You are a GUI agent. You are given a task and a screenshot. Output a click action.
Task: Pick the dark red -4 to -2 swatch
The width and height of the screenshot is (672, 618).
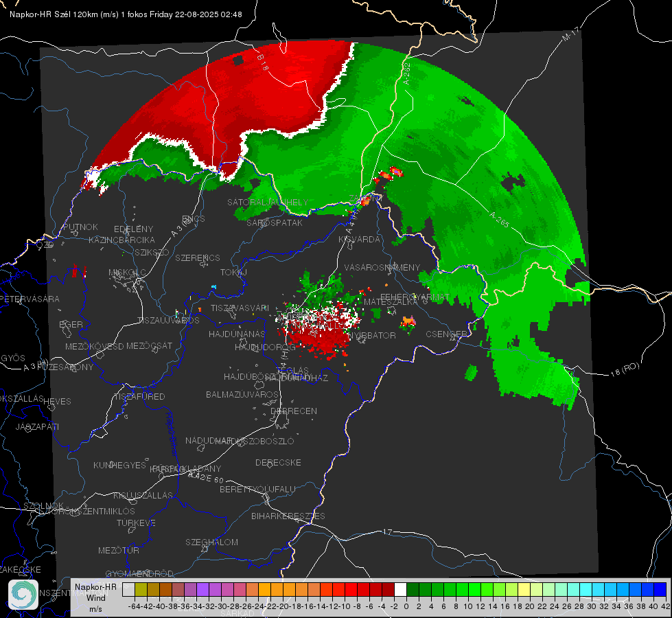point(388,589)
